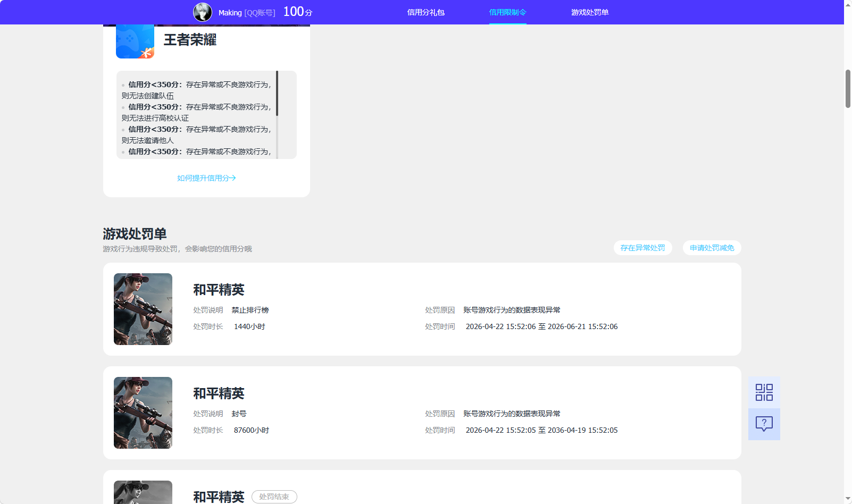This screenshot has width=852, height=504.
Task: Click thumbnail of 禁止排行榜 penalty card
Action: pyautogui.click(x=143, y=309)
